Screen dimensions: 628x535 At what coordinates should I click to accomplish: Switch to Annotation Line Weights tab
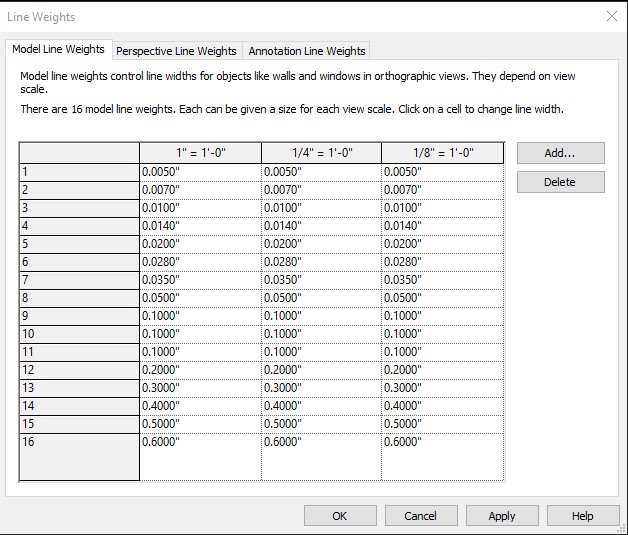coord(307,51)
